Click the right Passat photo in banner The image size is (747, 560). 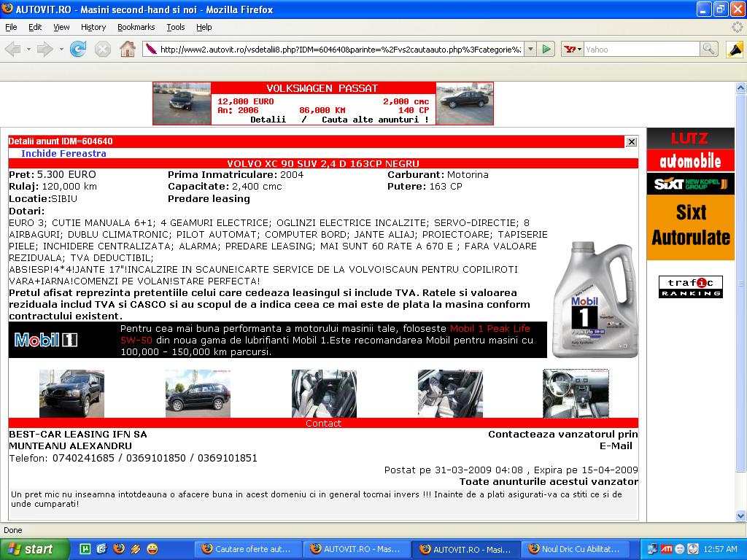pos(465,104)
